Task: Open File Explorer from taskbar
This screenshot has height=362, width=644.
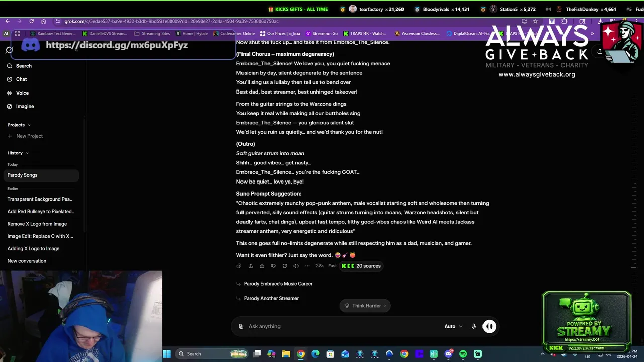Action: coord(286,354)
